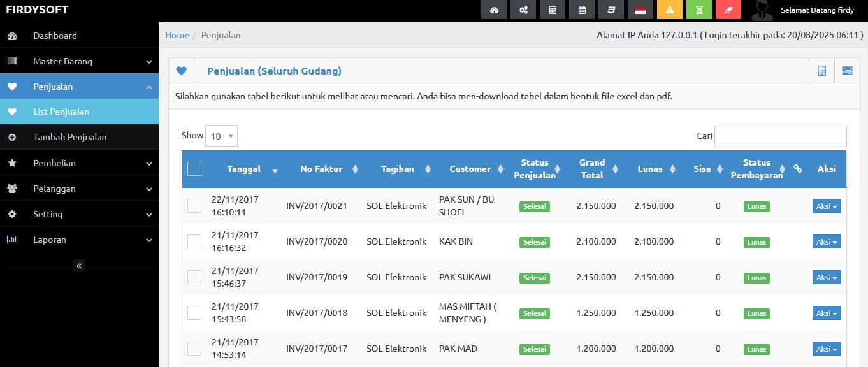Screen dimensions: 868x367
Task: Collapse the sidebar with the double-chevron button
Action: [79, 266]
